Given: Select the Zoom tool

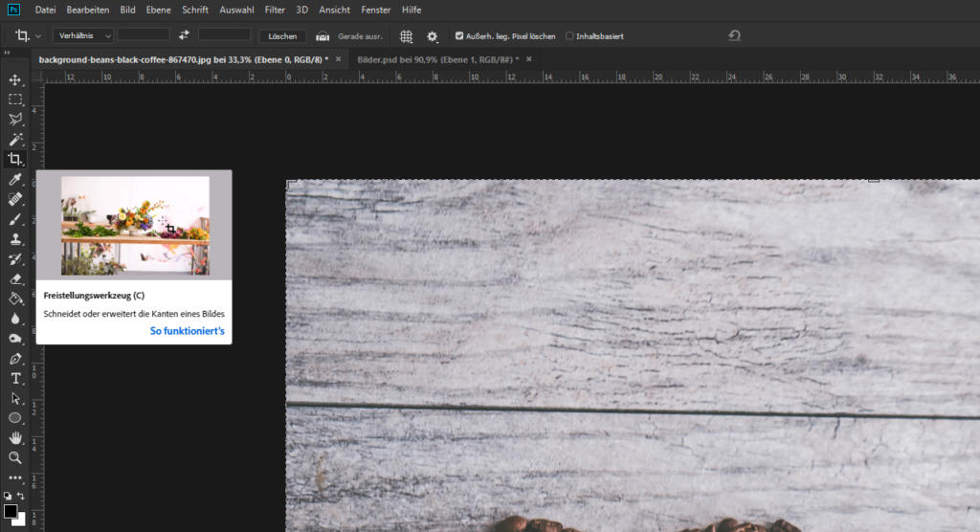Looking at the screenshot, I should pos(15,457).
